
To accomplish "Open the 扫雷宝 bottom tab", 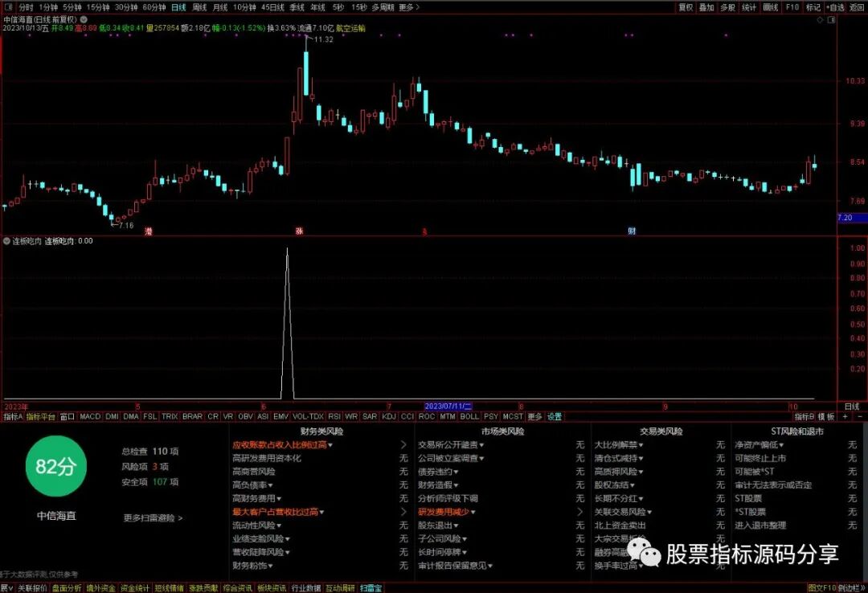I will tap(371, 588).
